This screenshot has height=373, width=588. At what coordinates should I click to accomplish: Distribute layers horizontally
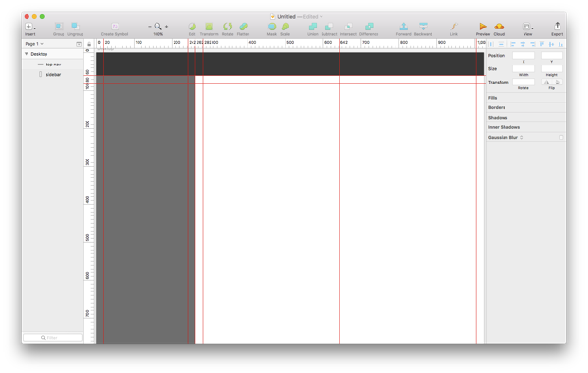click(x=491, y=44)
